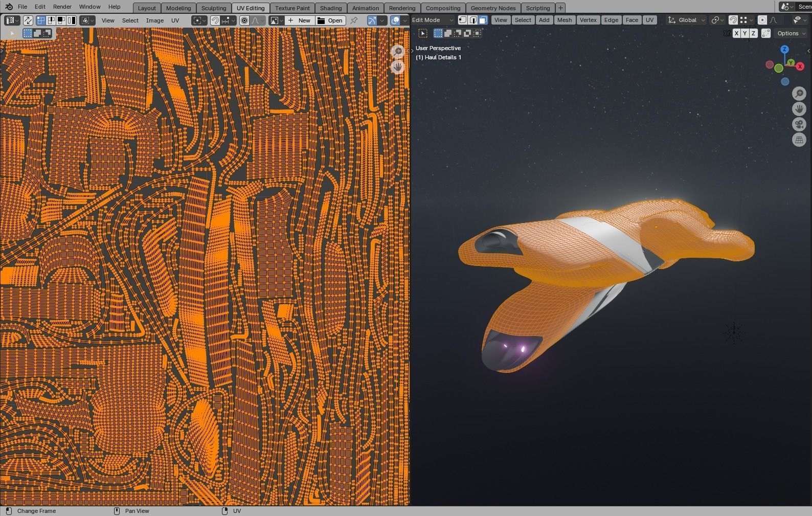
Task: Switch to mesh face select mode
Action: point(483,20)
